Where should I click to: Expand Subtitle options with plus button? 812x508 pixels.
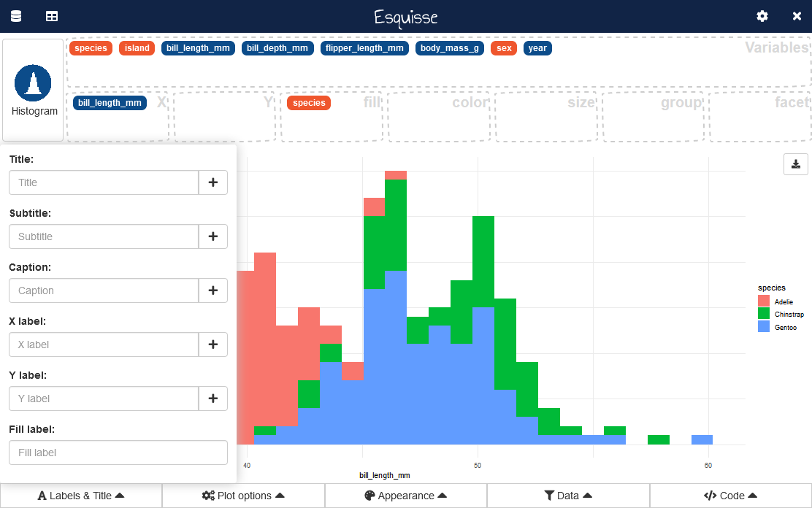click(x=213, y=236)
